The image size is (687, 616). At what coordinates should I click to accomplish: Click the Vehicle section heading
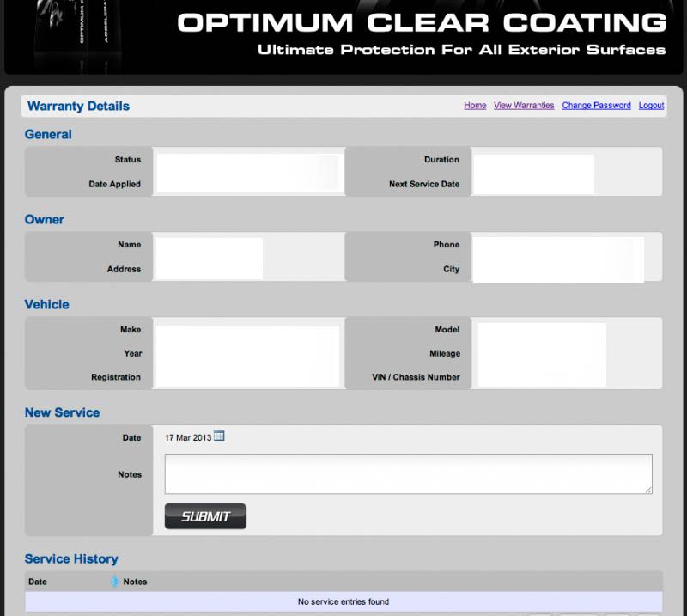[47, 305]
